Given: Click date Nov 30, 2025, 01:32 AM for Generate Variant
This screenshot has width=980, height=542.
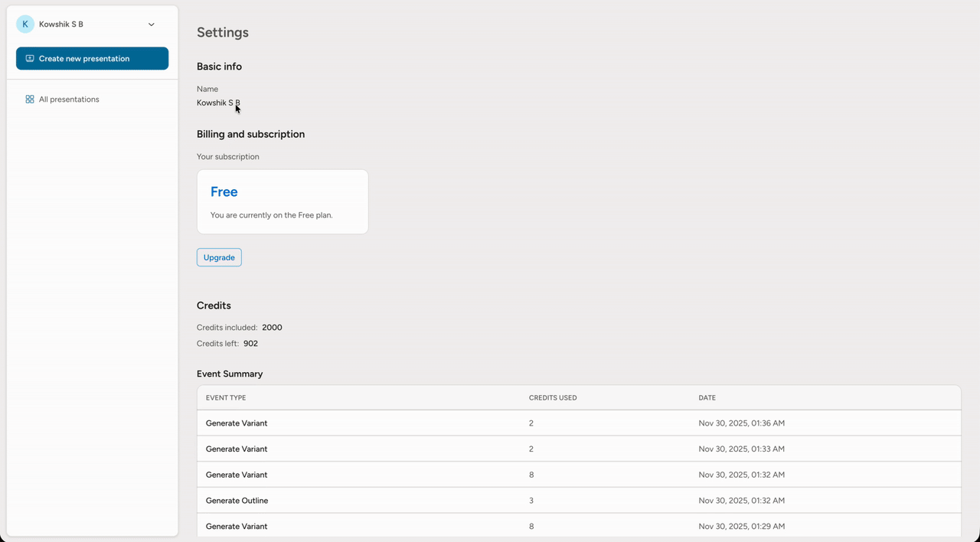Looking at the screenshot, I should [x=742, y=475].
